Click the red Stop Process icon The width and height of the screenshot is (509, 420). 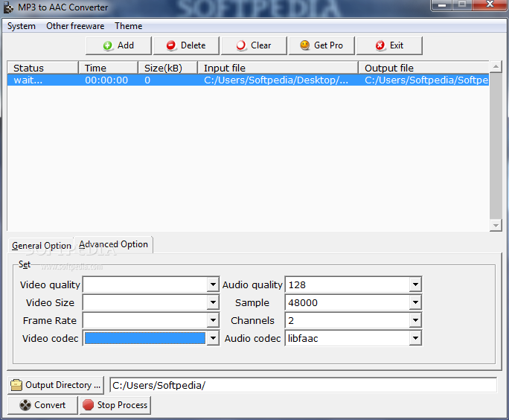pos(88,405)
